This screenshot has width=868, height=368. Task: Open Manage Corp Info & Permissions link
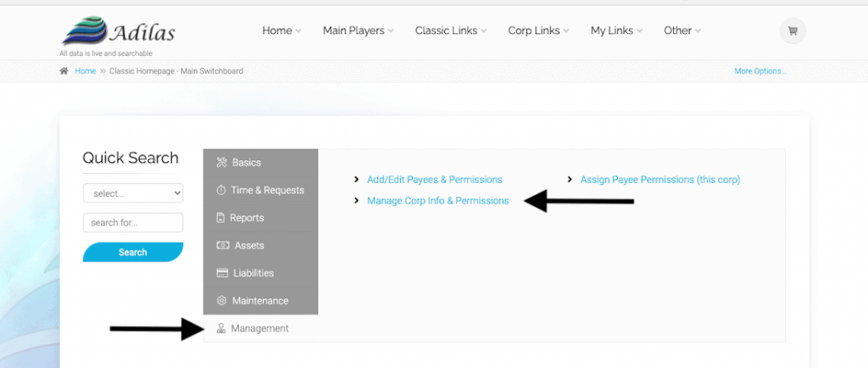tap(438, 201)
